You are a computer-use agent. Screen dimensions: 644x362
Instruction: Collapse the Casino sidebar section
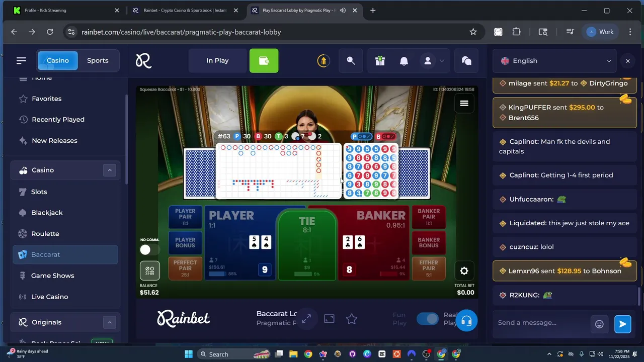point(110,170)
